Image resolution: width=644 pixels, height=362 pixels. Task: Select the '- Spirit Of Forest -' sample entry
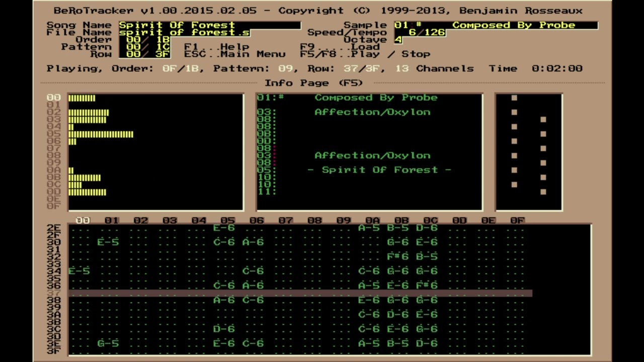pyautogui.click(x=379, y=170)
